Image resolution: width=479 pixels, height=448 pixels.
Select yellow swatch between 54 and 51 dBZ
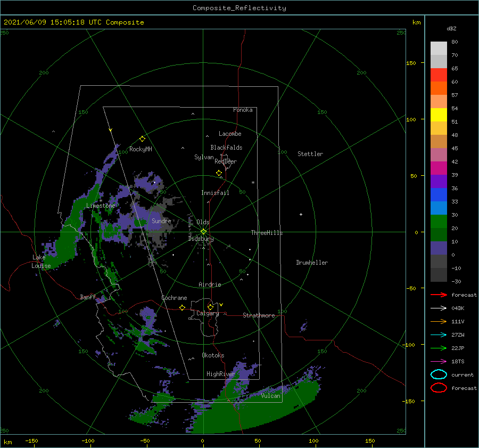pos(439,115)
